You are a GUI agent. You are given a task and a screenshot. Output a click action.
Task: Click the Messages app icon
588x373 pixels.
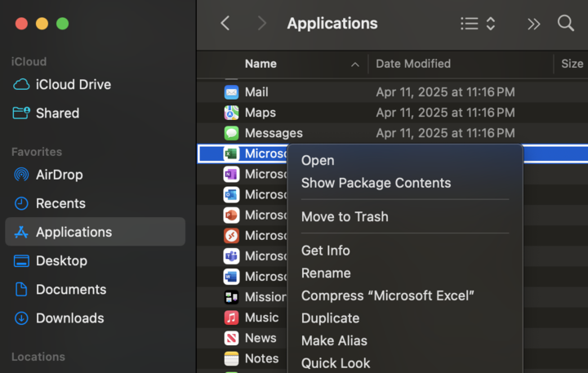click(231, 133)
